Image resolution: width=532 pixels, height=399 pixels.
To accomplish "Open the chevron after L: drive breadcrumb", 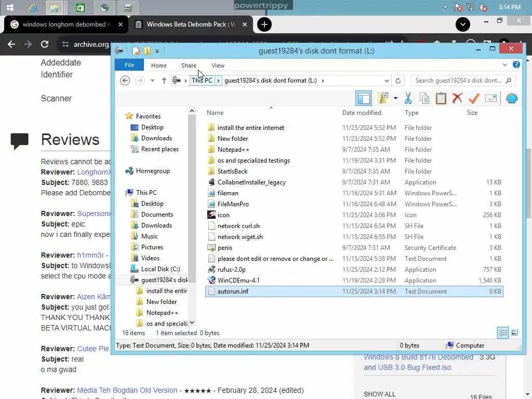I will 323,81.
